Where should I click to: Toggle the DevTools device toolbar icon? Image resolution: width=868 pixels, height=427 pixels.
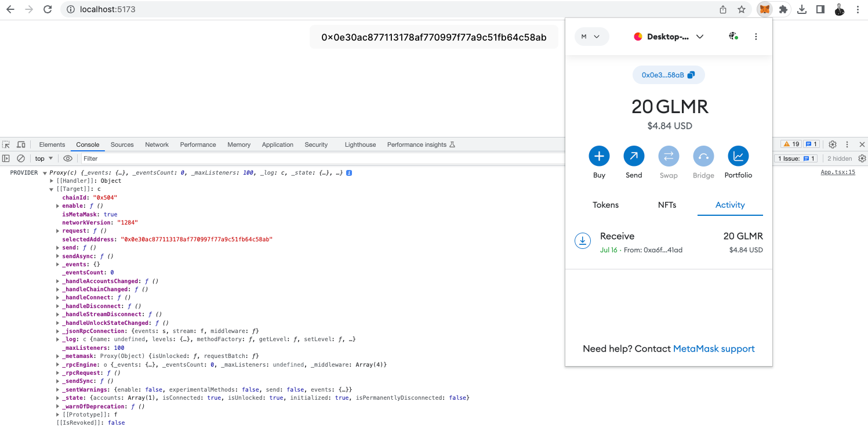pos(21,144)
